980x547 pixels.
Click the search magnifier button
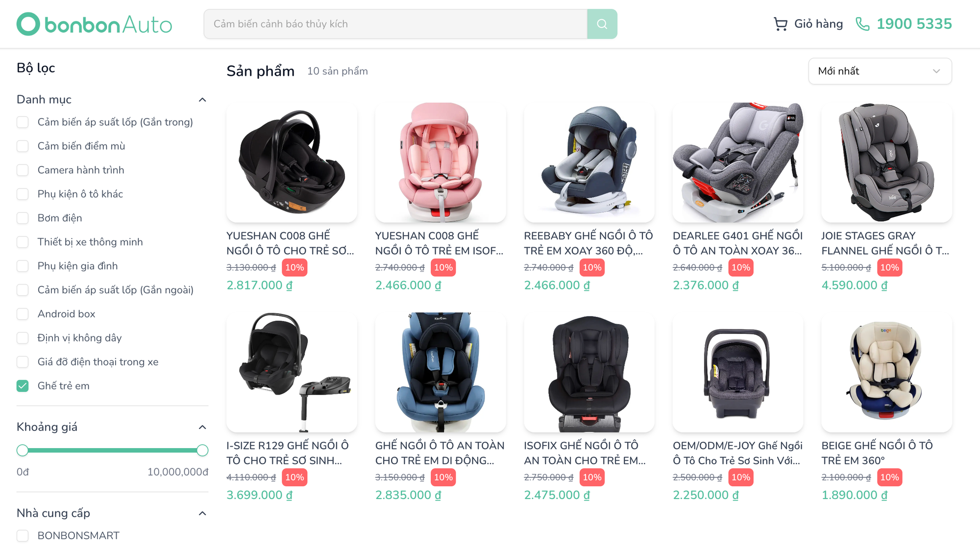(x=602, y=24)
